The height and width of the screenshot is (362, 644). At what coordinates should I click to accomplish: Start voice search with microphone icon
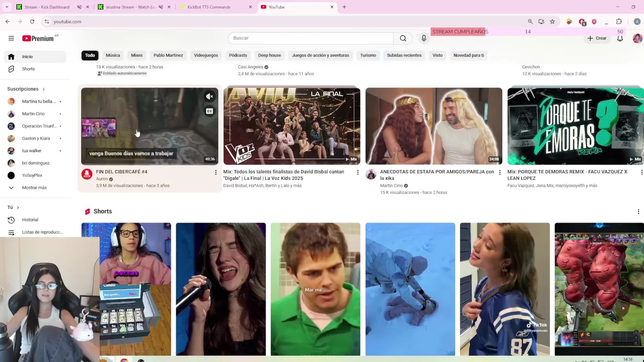coord(424,38)
